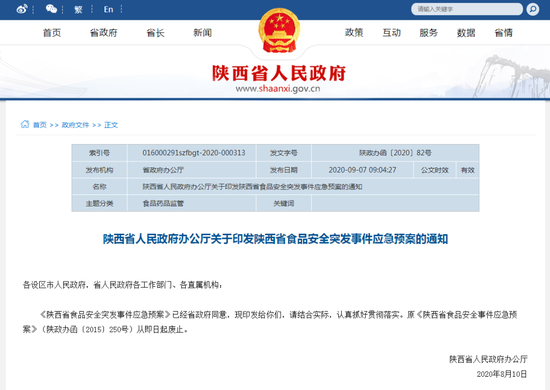This screenshot has width=550, height=390.
Task: Click the 省政府办公厅 table cell
Action: tap(192, 170)
